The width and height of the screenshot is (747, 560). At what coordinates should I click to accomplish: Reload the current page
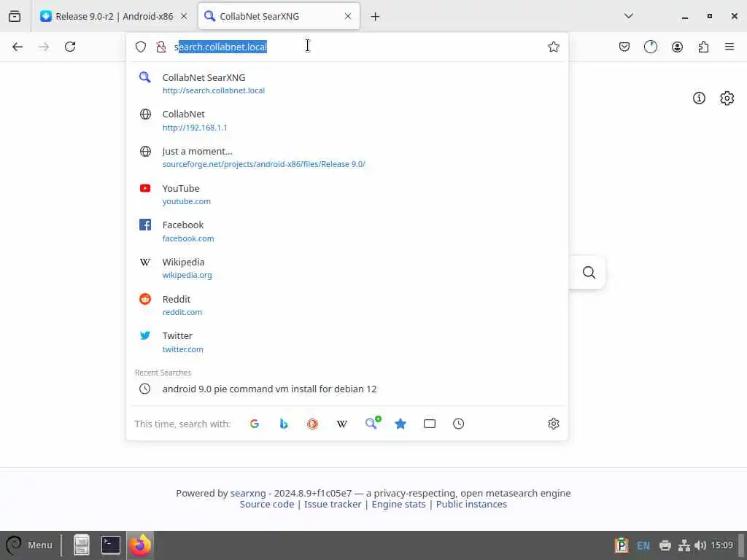click(70, 47)
